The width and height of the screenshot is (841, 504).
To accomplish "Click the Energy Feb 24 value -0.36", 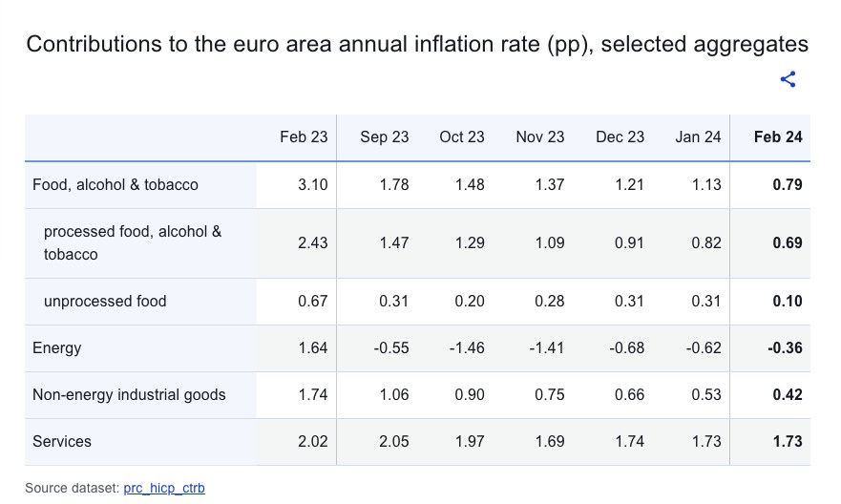I will point(784,348).
